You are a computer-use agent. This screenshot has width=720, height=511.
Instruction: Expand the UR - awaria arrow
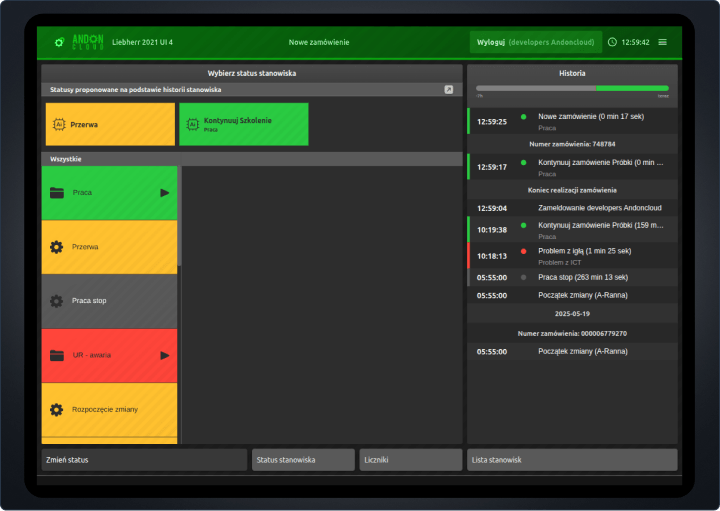165,355
